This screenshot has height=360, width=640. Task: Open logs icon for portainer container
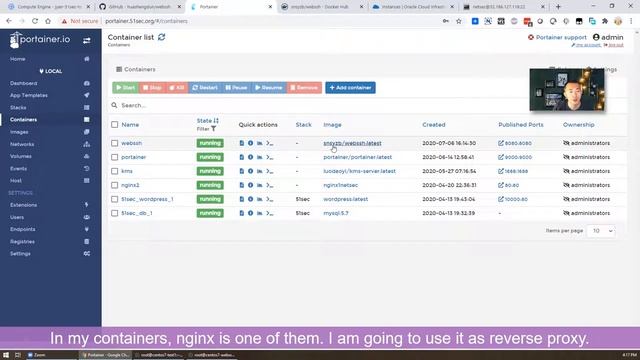click(x=242, y=157)
